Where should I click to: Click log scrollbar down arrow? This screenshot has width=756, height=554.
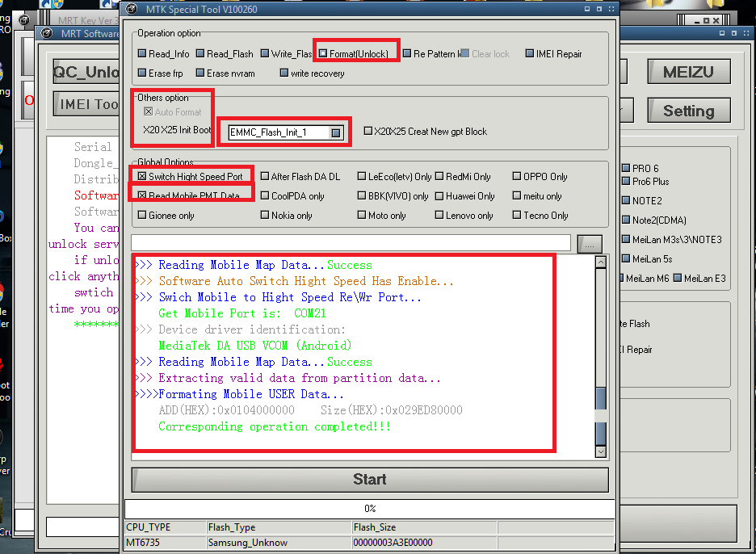point(601,451)
